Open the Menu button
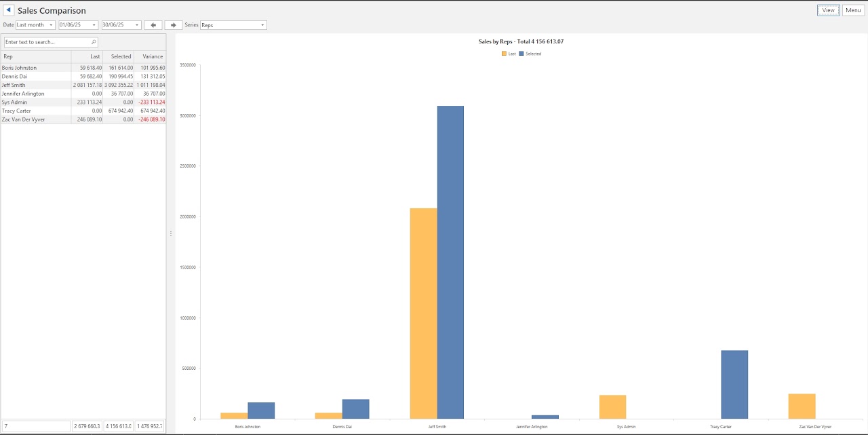This screenshot has width=868, height=435. [x=853, y=10]
